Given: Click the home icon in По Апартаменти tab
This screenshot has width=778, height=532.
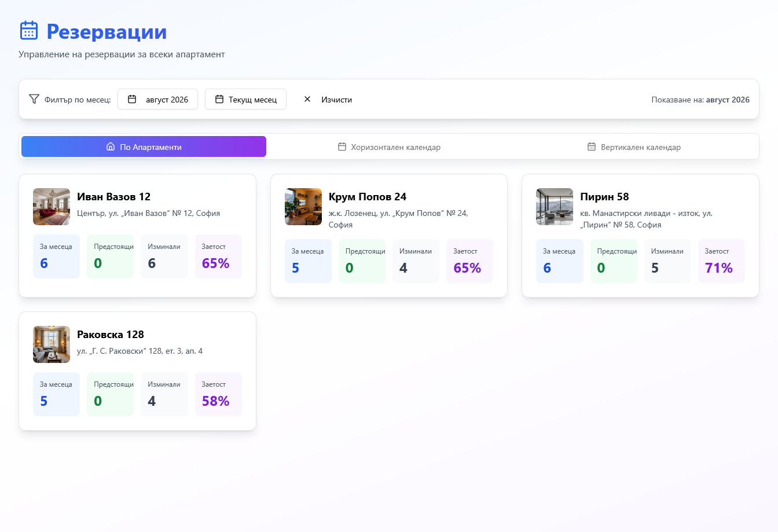Looking at the screenshot, I should [x=111, y=146].
